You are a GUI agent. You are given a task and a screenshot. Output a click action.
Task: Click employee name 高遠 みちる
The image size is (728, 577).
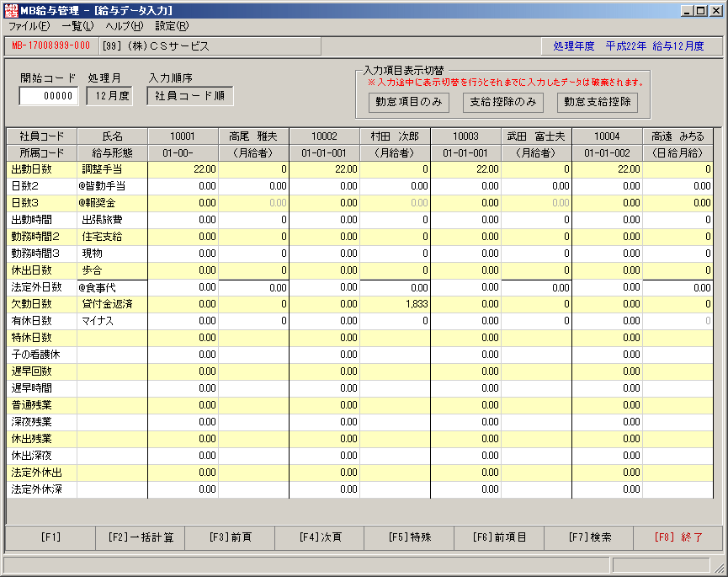coord(678,136)
